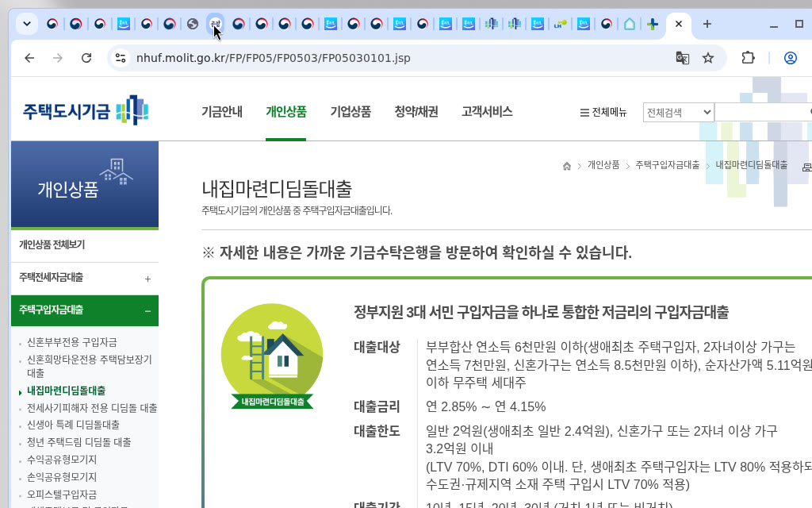This screenshot has width=812, height=508.
Task: Click the 대출한도 label
Action: coord(377,431)
